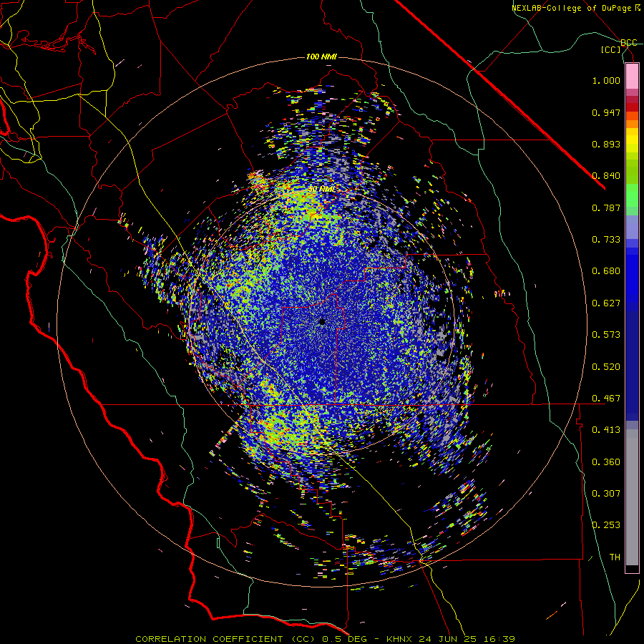
Task: Click the 0.360 scale value
Action: coord(606,462)
